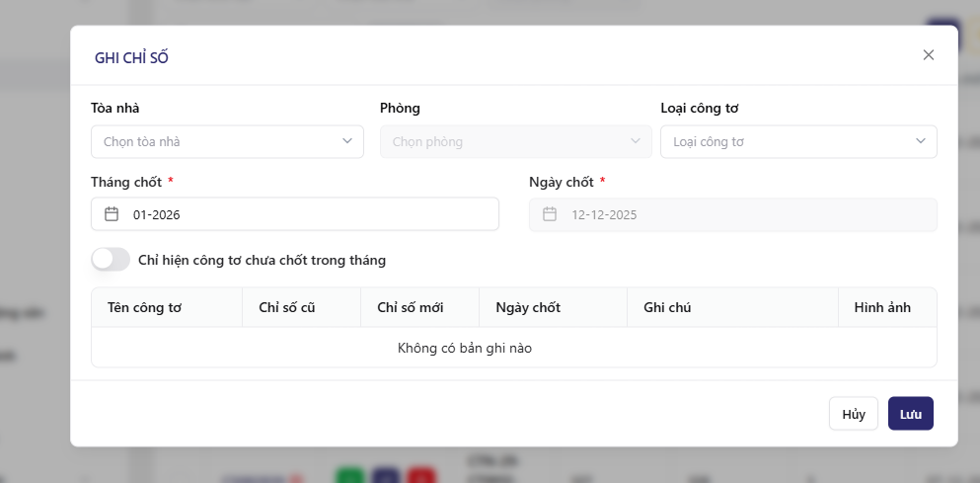Click the Ngày chốt input showing 12-12-2025
The image size is (980, 483).
click(740, 214)
